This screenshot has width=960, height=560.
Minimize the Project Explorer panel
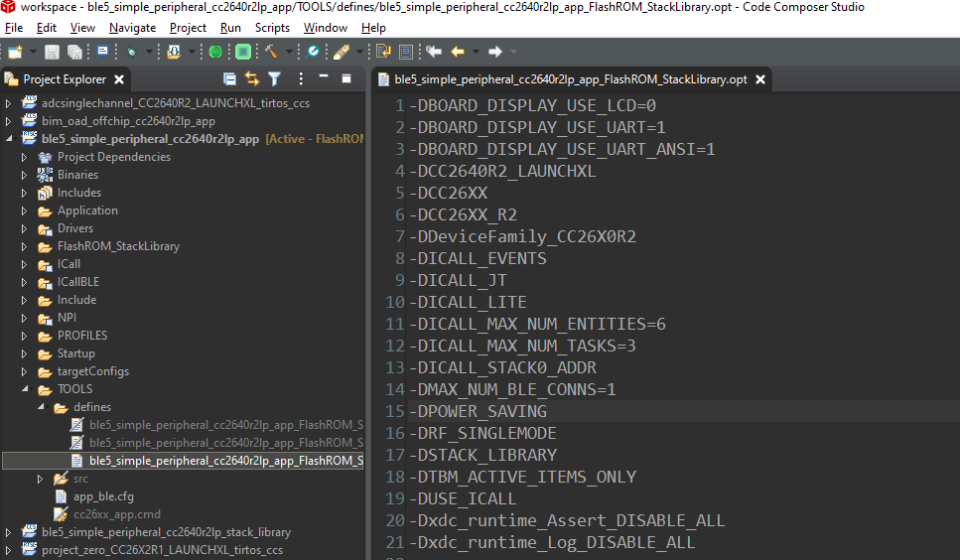point(324,76)
